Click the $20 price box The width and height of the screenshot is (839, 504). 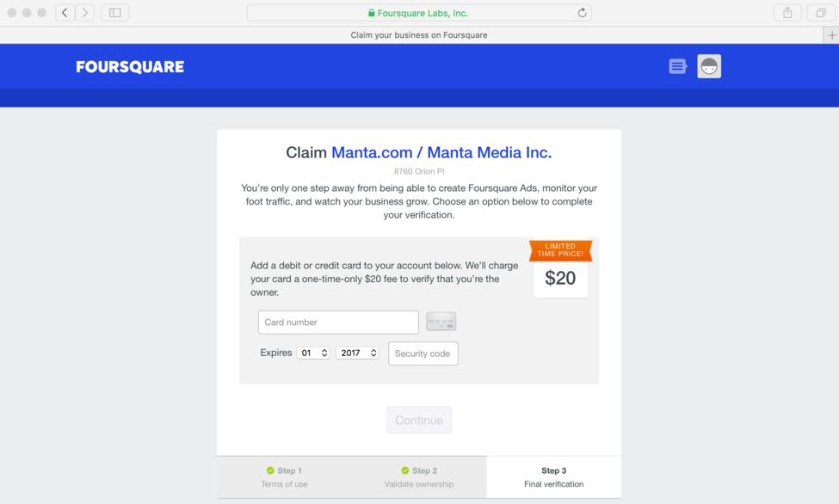pyautogui.click(x=560, y=278)
